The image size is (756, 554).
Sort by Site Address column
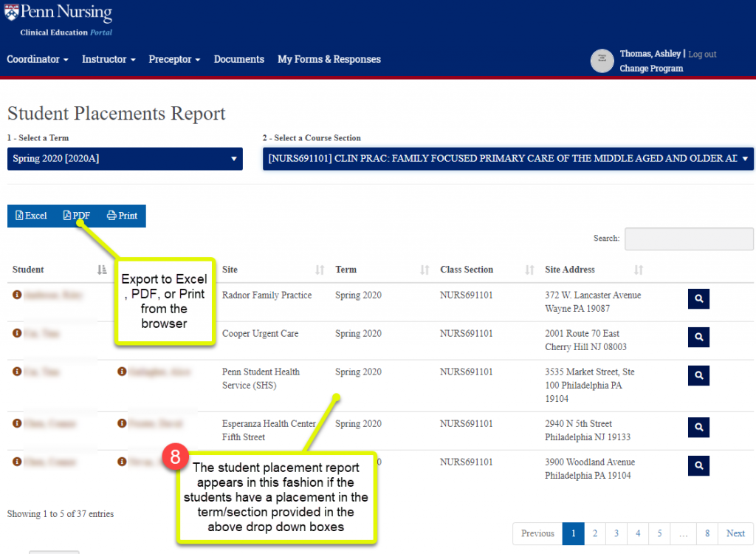coord(639,270)
